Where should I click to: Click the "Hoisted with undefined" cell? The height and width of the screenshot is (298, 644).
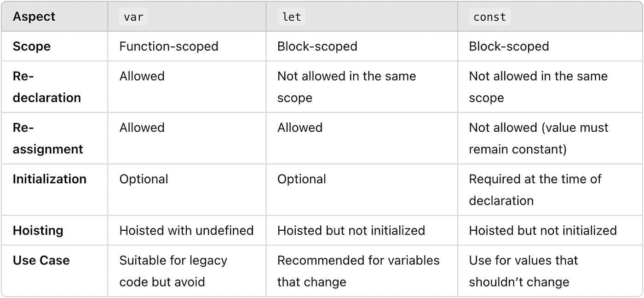click(186, 230)
